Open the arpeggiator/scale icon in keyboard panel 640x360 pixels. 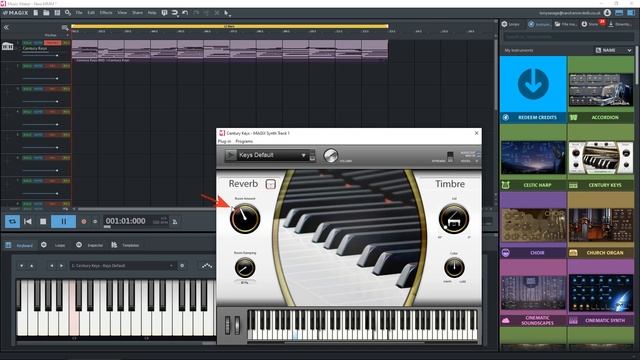tap(207, 266)
